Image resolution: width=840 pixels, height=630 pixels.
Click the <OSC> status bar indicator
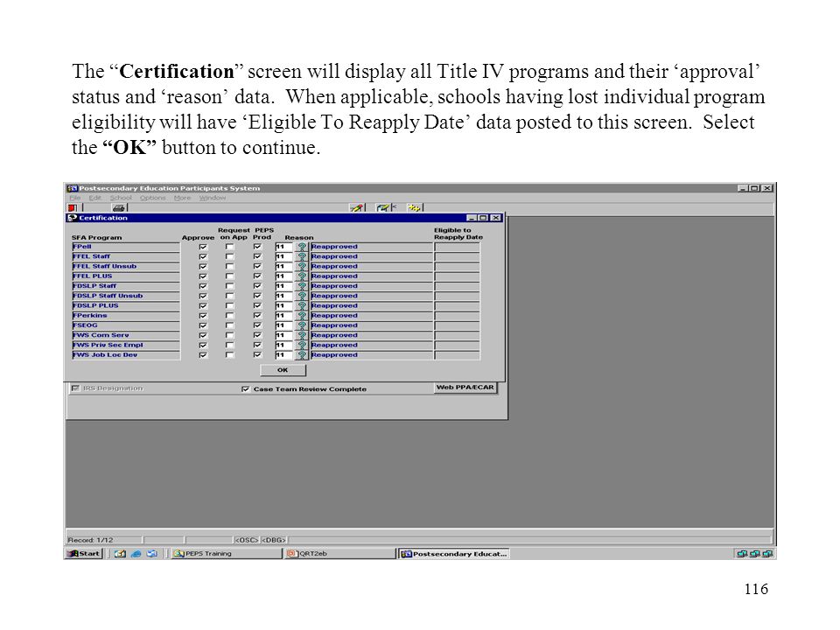247,540
